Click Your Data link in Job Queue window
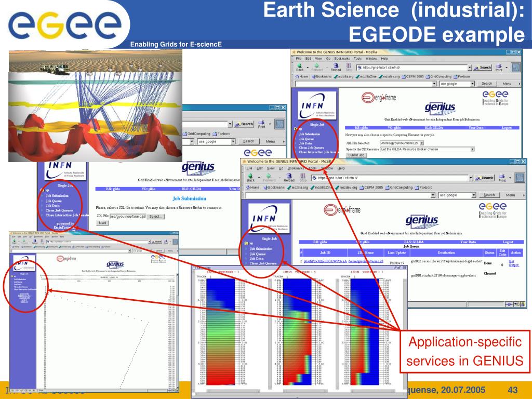The height and width of the screenshot is (399, 532). click(x=468, y=242)
